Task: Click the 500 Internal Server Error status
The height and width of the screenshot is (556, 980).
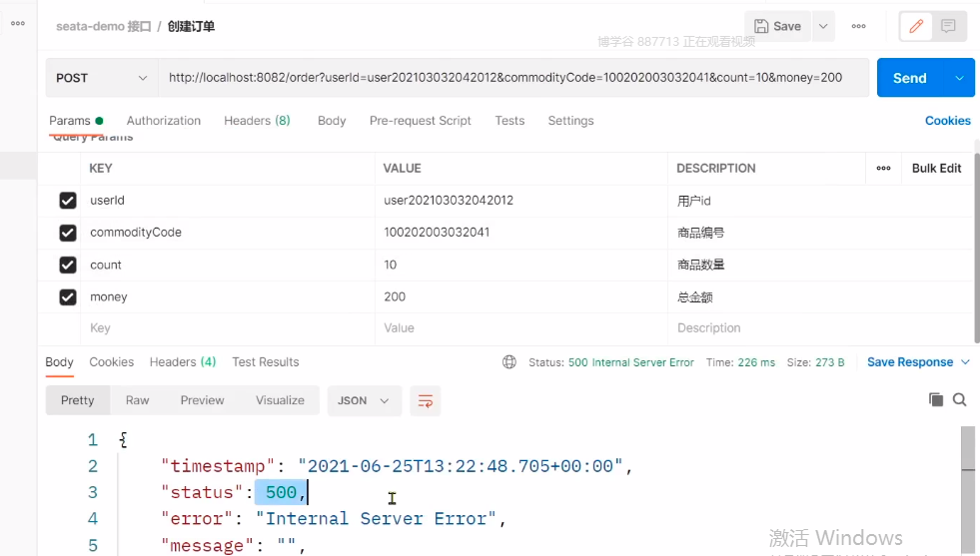Action: pos(630,362)
